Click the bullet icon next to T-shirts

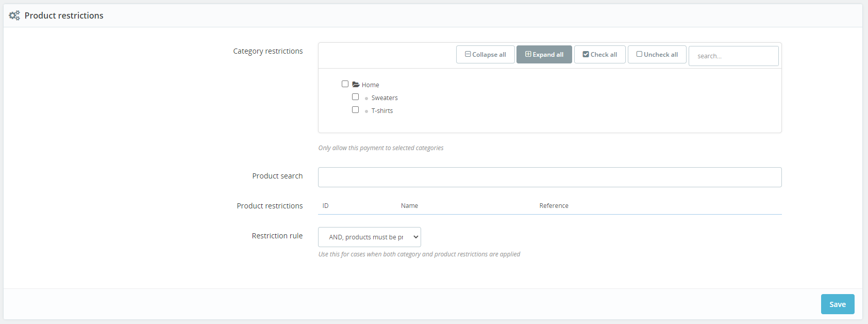[x=366, y=111]
